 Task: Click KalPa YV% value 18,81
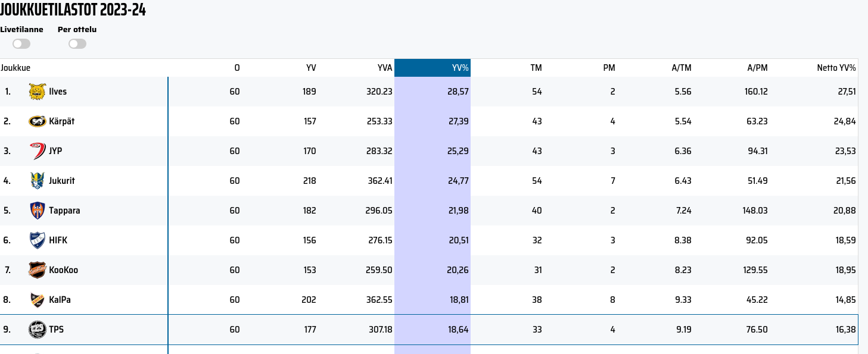click(x=459, y=300)
